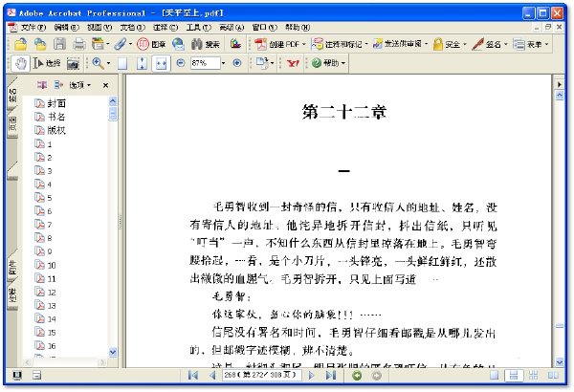Go to the last page button
Viewport: 574px width, 392px height.
pos(331,375)
